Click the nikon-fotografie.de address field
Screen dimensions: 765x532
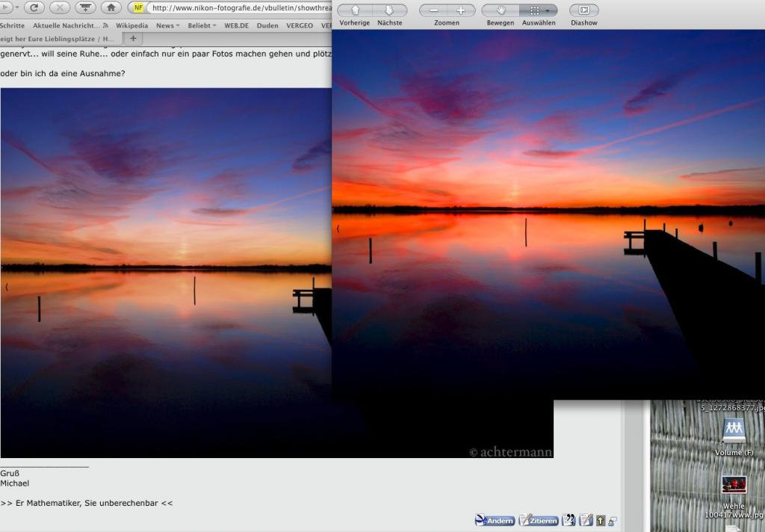click(x=239, y=7)
